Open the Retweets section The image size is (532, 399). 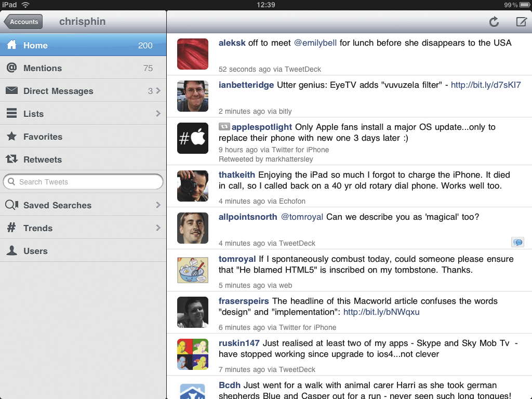tap(83, 159)
